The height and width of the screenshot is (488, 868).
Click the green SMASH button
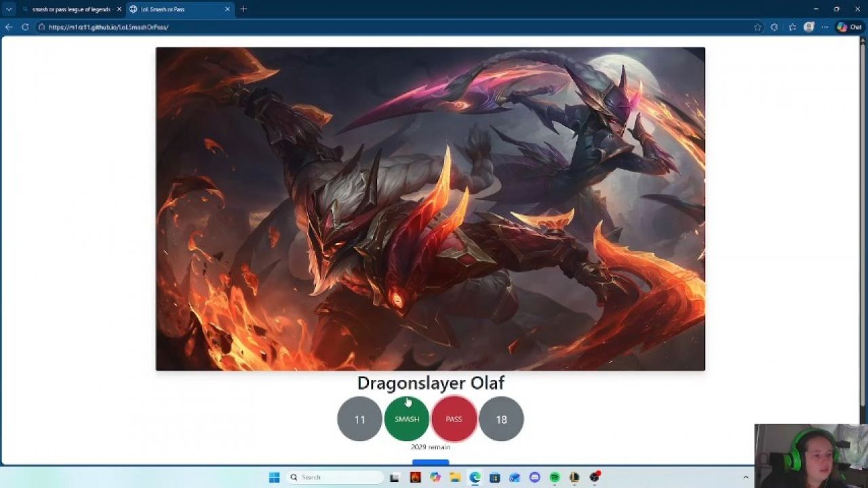(407, 419)
